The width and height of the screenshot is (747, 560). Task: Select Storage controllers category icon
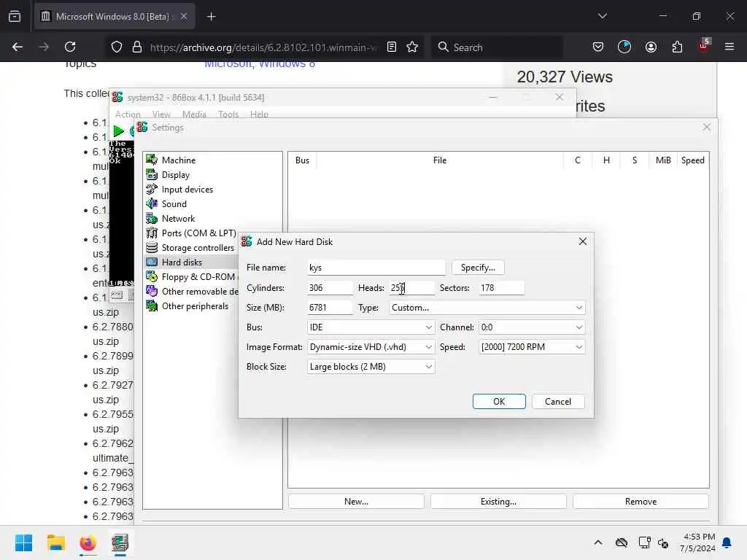tap(152, 248)
